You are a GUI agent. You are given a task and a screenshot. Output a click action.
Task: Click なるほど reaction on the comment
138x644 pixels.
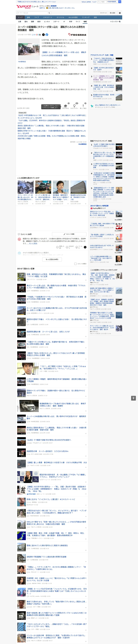pos(70,247)
